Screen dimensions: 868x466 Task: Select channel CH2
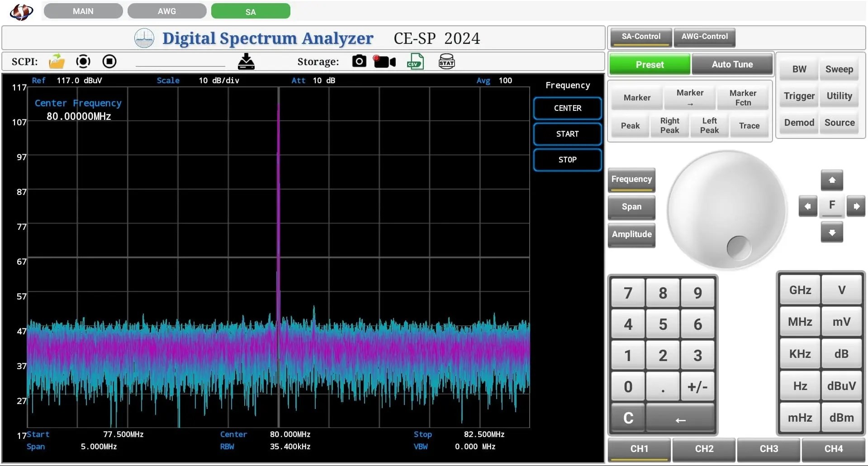(x=704, y=449)
